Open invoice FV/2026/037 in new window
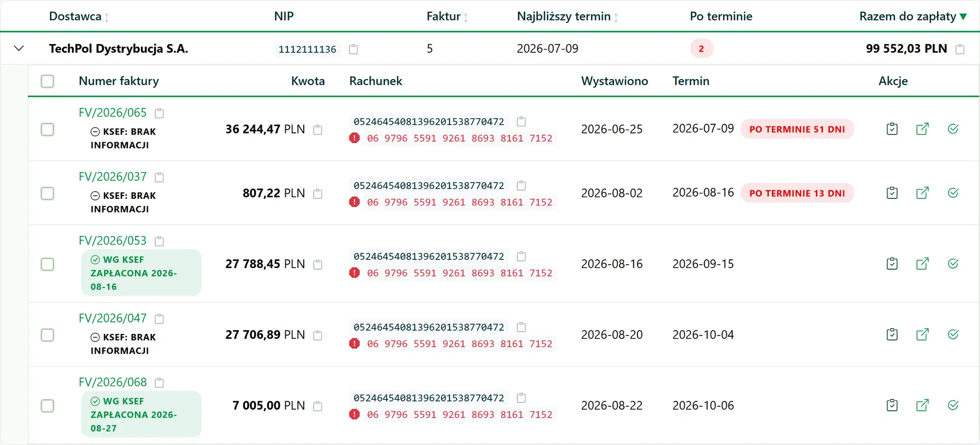The width and height of the screenshot is (980, 445). coord(922,193)
